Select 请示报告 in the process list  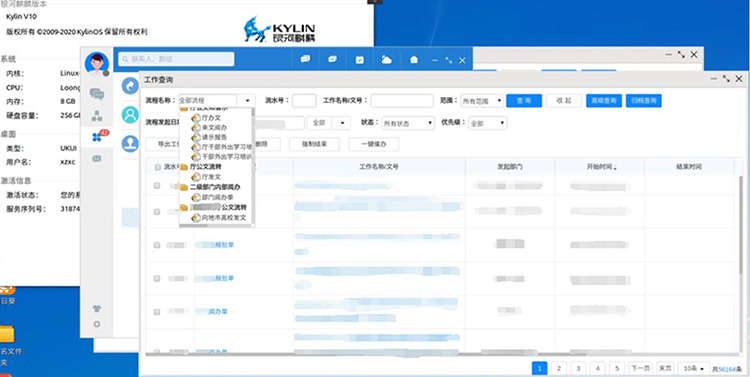pos(214,137)
